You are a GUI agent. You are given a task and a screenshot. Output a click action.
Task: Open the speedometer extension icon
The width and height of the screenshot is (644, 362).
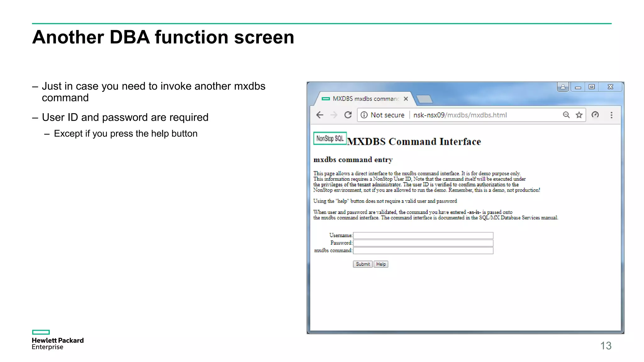point(595,115)
